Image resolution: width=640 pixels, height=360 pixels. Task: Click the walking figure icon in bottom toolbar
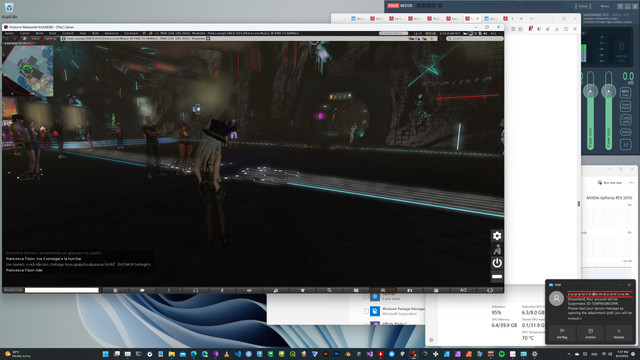[222, 290]
